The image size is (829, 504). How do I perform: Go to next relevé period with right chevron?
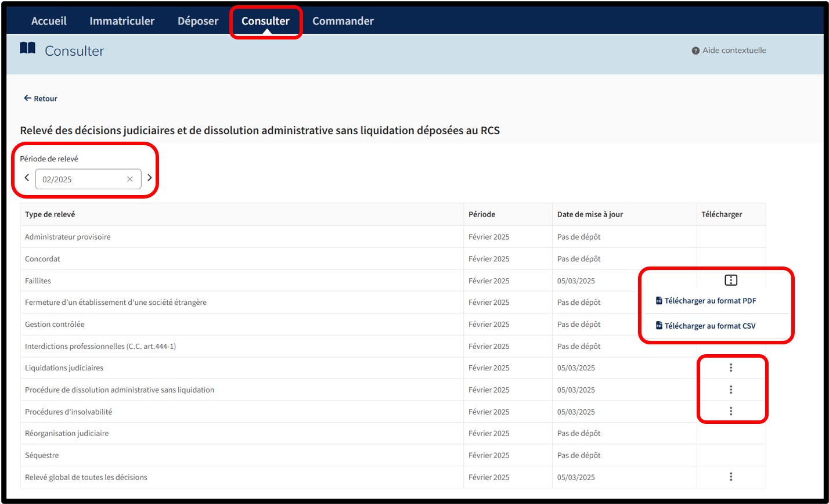click(x=149, y=178)
